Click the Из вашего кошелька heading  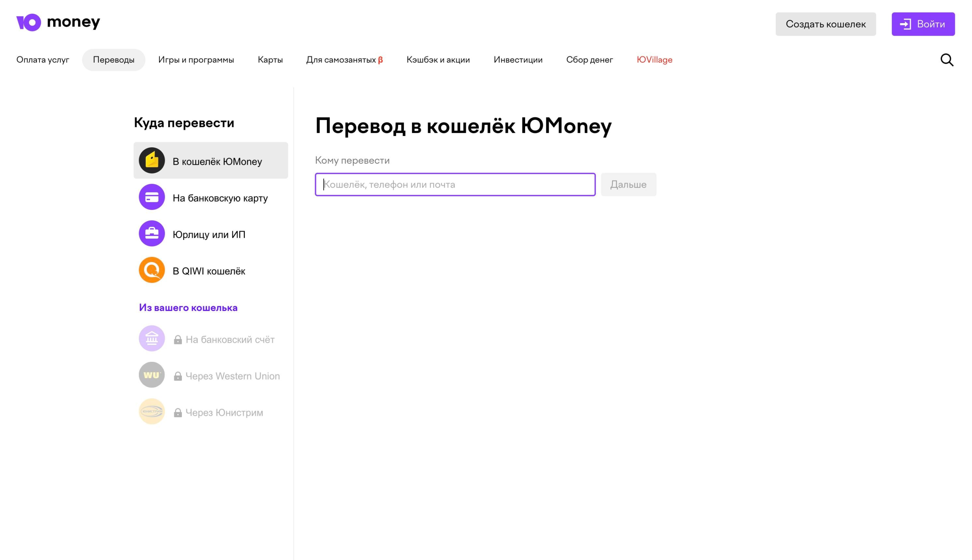pyautogui.click(x=188, y=308)
